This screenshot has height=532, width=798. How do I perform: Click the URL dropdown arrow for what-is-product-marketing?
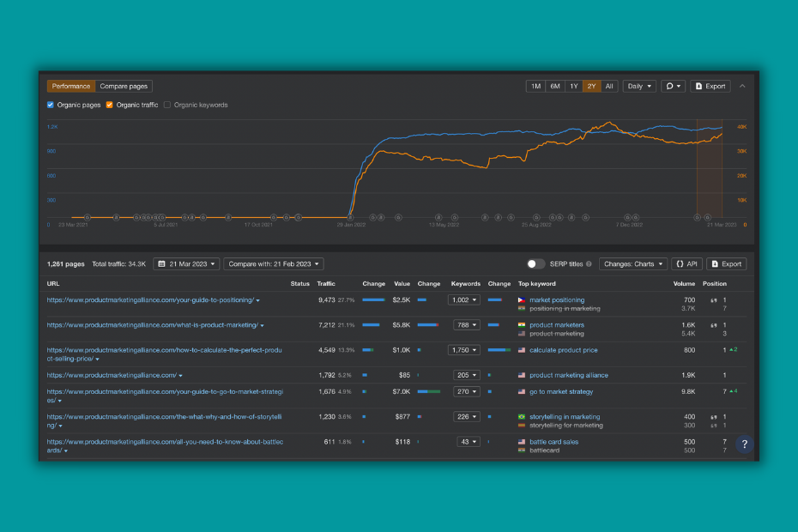pos(262,326)
